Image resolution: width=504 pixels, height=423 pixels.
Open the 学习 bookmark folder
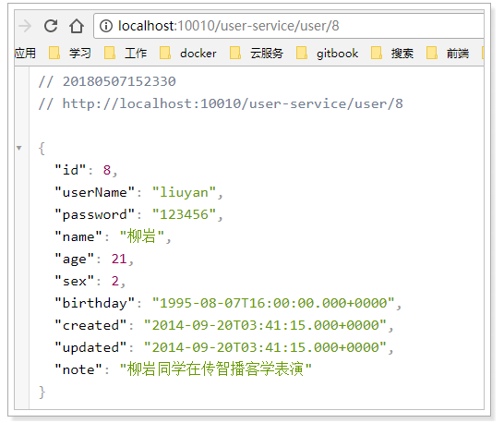(70, 53)
